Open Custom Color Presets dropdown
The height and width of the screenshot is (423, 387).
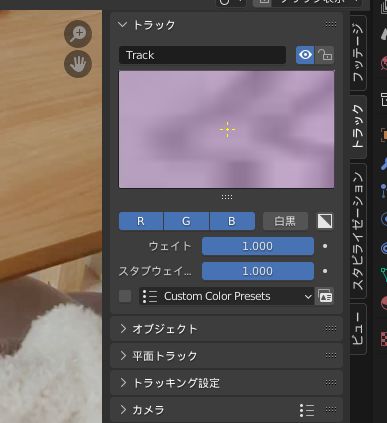[x=227, y=296]
